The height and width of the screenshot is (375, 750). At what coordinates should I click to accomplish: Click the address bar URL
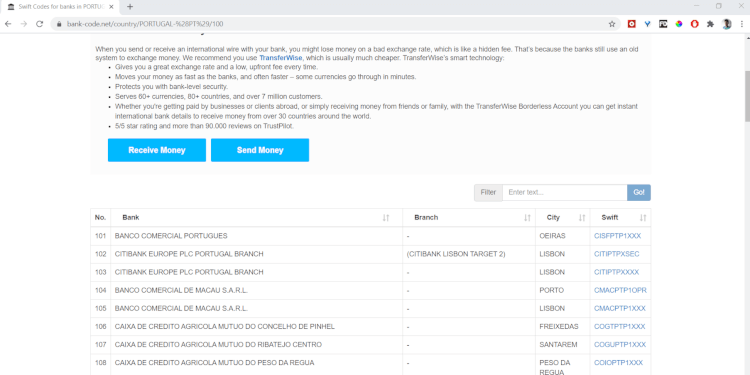click(145, 24)
